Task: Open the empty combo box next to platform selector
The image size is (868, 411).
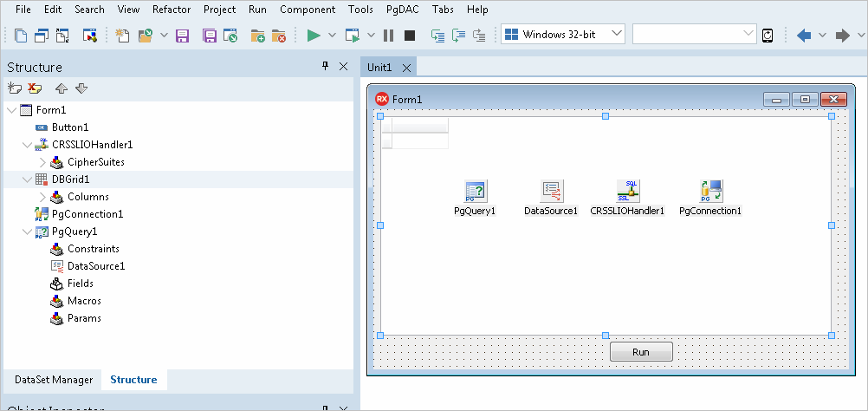Action: tap(749, 34)
